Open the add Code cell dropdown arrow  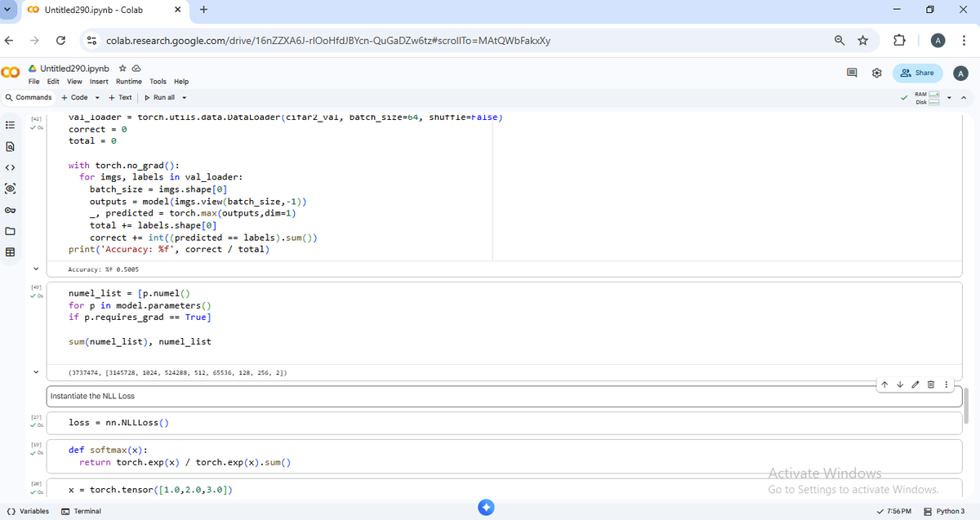pos(98,98)
